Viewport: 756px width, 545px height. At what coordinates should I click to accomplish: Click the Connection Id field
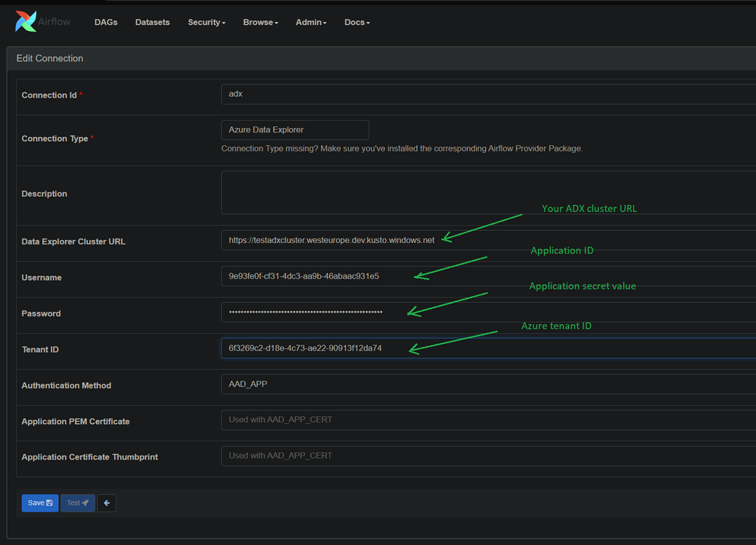pyautogui.click(x=484, y=95)
